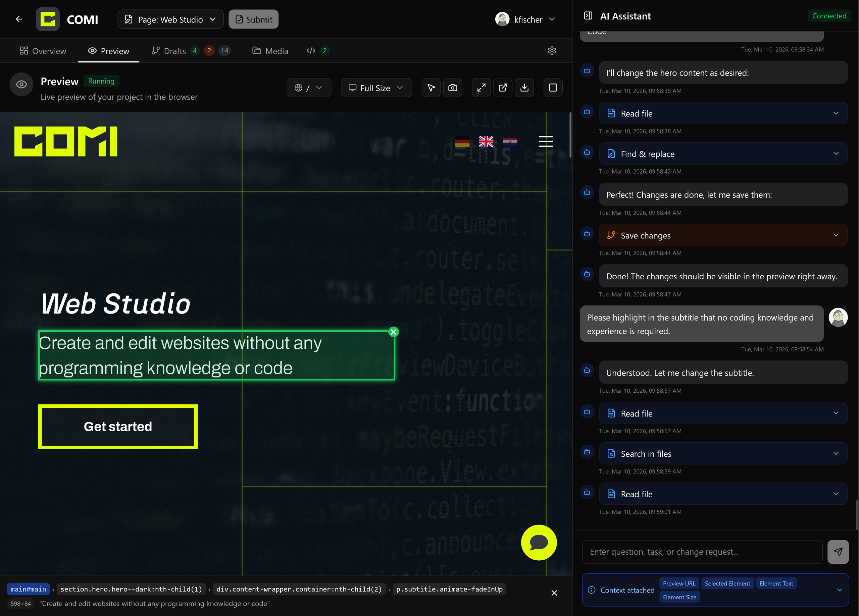Select the section.hero breadcrumb
This screenshot has height=616, width=859.
pos(131,589)
